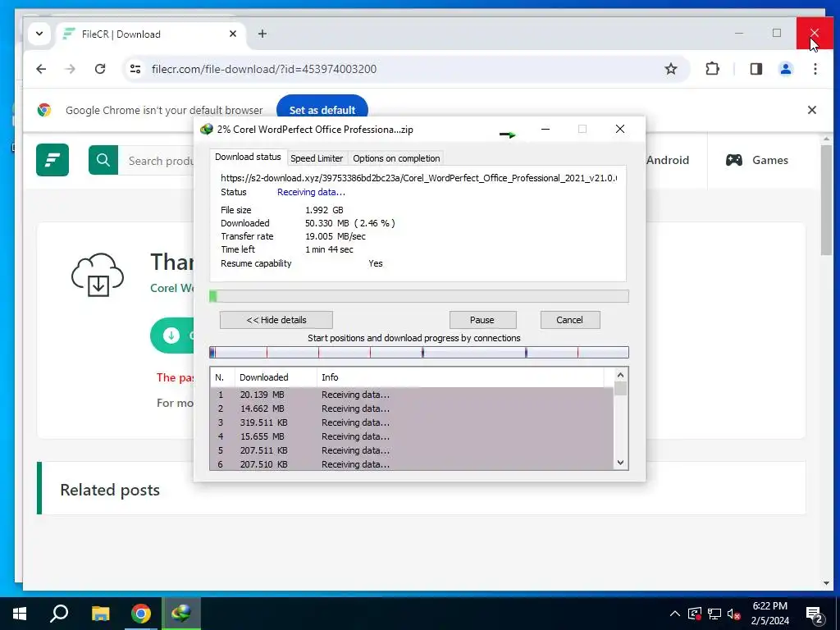Bookmark this page with the star icon

click(671, 69)
